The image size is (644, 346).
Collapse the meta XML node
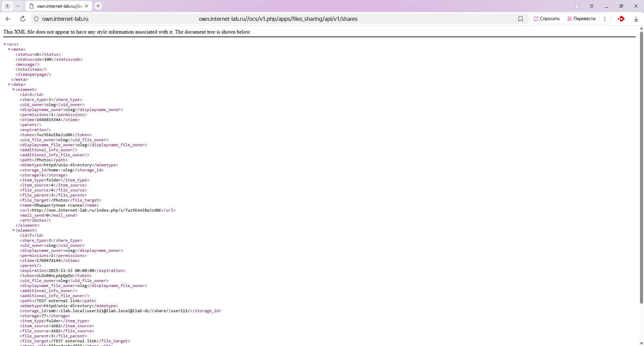click(9, 49)
